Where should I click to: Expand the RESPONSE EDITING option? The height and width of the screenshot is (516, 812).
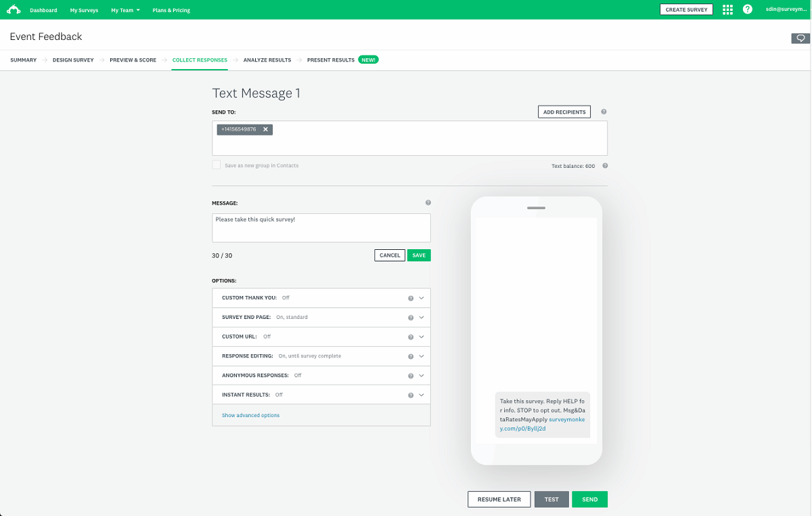point(422,356)
